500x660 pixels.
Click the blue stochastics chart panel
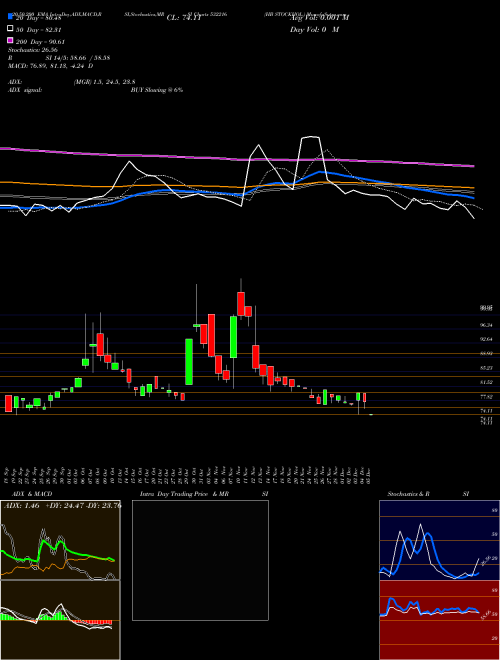[x=439, y=540]
